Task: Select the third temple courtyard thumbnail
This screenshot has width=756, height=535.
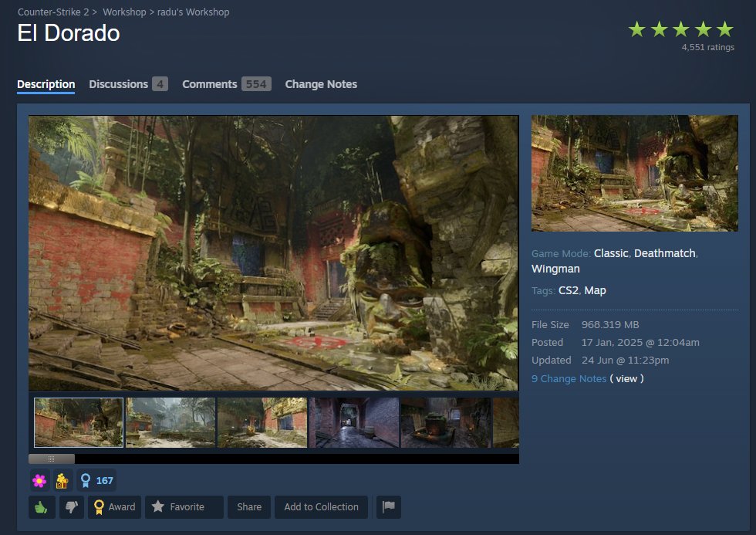Action: point(262,422)
